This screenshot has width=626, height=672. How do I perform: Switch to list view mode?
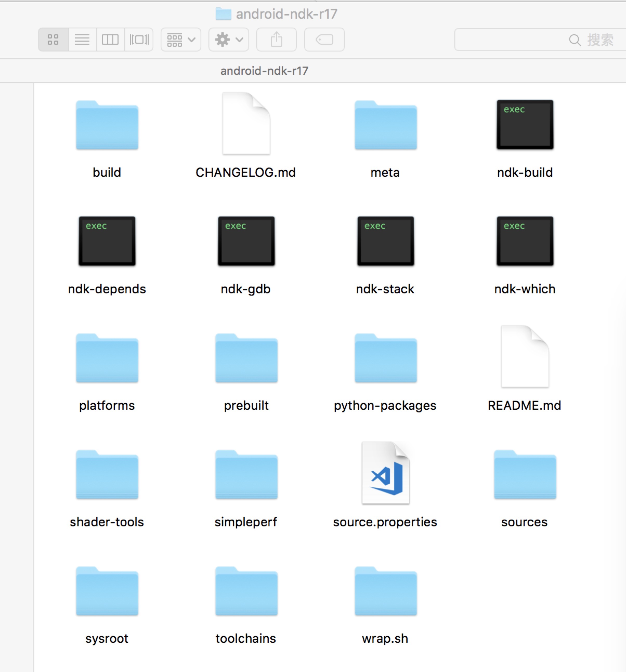(x=82, y=40)
